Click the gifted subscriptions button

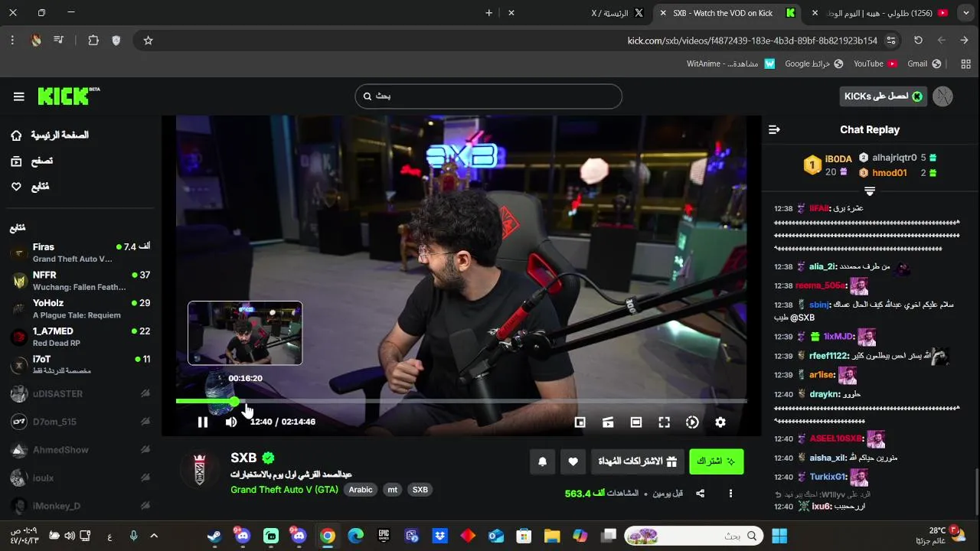637,461
